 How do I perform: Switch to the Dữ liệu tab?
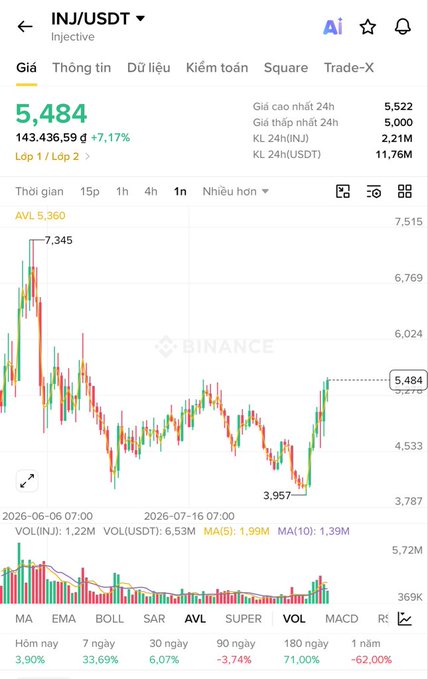[x=149, y=68]
